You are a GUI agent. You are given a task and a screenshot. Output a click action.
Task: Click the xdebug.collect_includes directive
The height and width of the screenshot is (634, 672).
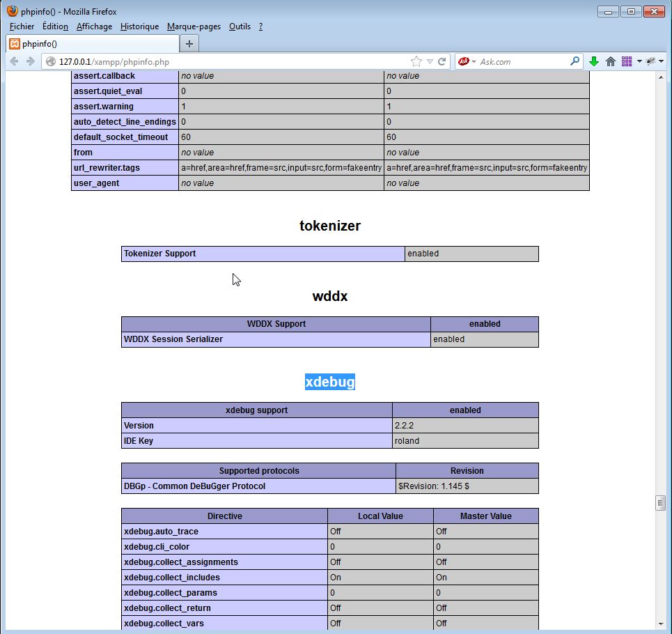[x=224, y=578]
